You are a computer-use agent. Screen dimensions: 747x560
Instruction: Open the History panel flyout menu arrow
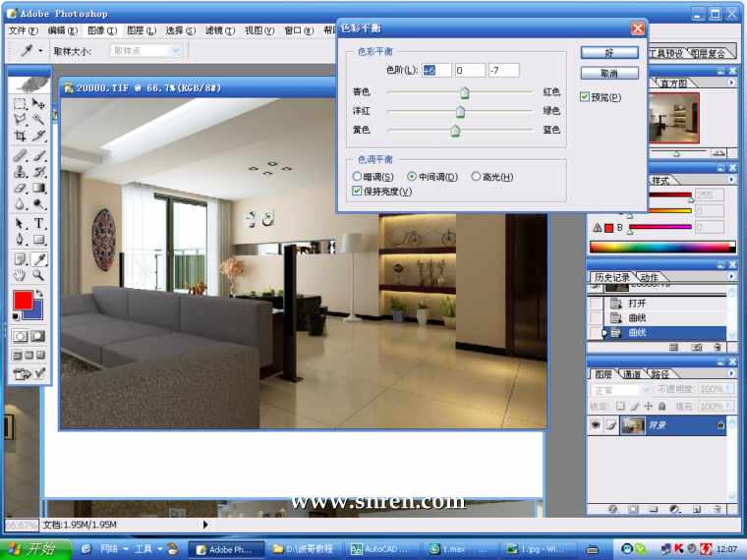[x=731, y=277]
